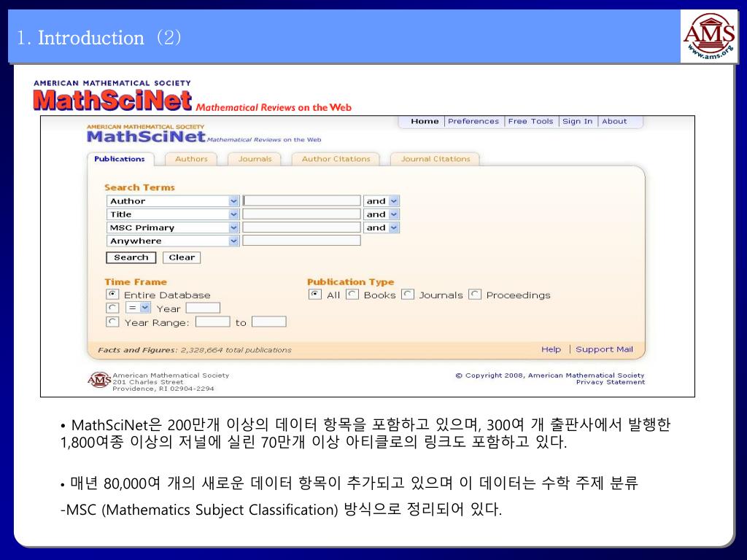Click the Clear button

pos(182,257)
